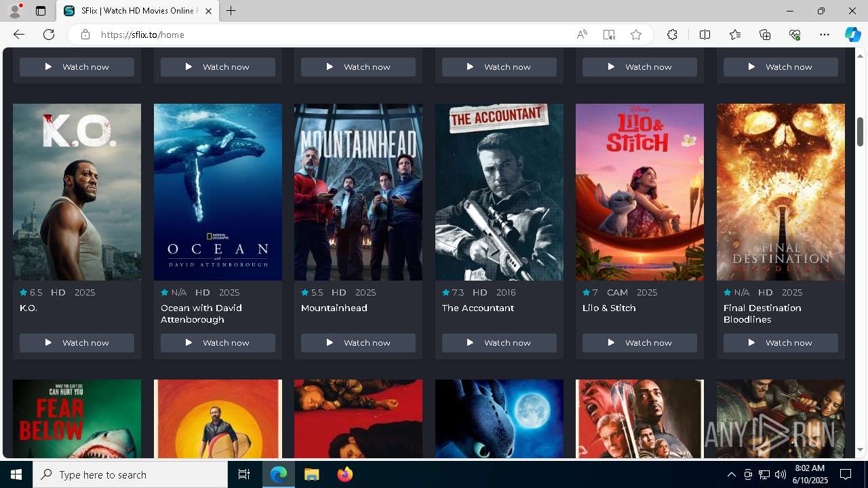The image size is (868, 488).
Task: Watch now for The Accountant
Action: click(499, 343)
